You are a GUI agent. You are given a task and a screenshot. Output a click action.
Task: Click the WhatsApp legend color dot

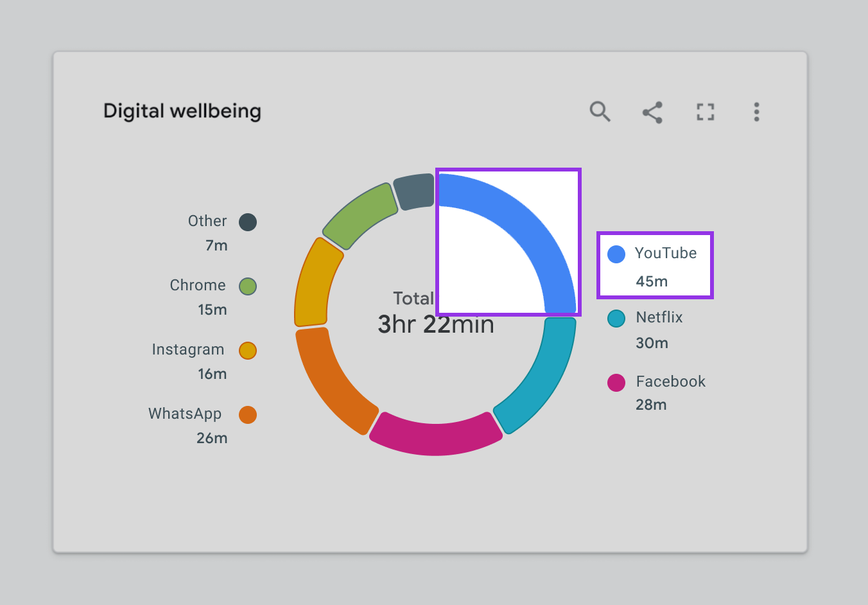click(248, 415)
